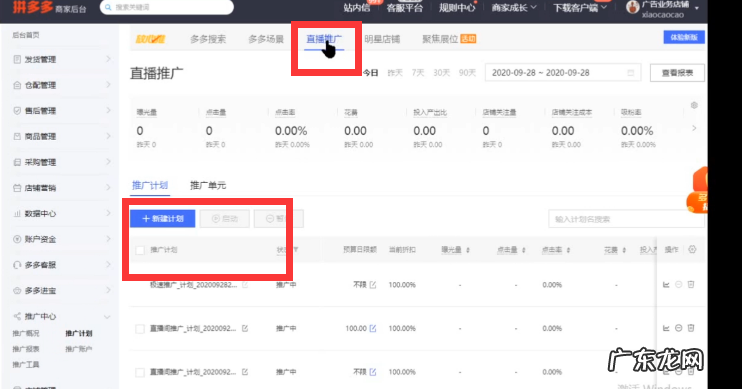Switch to the 多多搜索 tab
Image resolution: width=742 pixels, height=389 pixels.
(x=208, y=39)
